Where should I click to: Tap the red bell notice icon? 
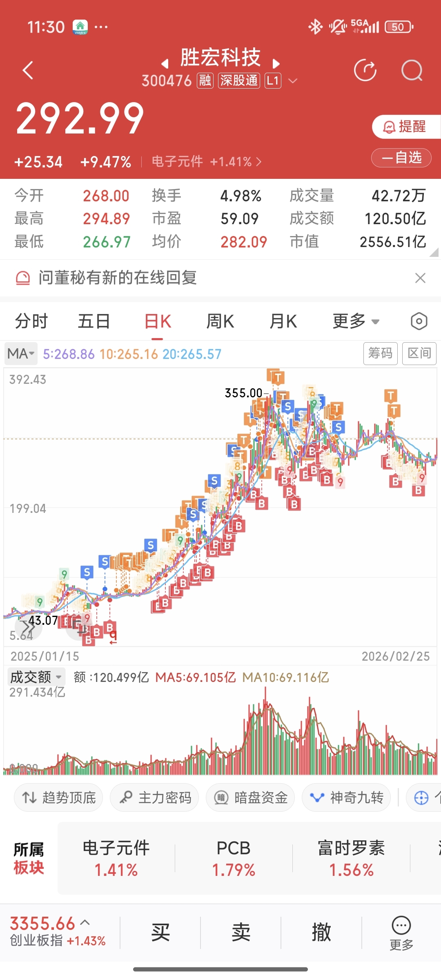pos(23,278)
